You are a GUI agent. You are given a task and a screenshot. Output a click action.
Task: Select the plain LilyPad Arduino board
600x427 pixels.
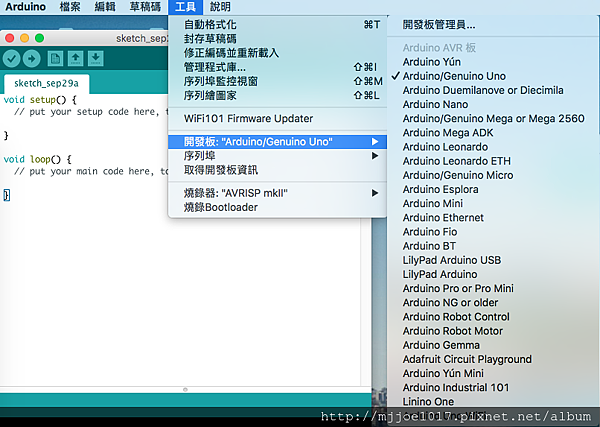click(x=493, y=274)
